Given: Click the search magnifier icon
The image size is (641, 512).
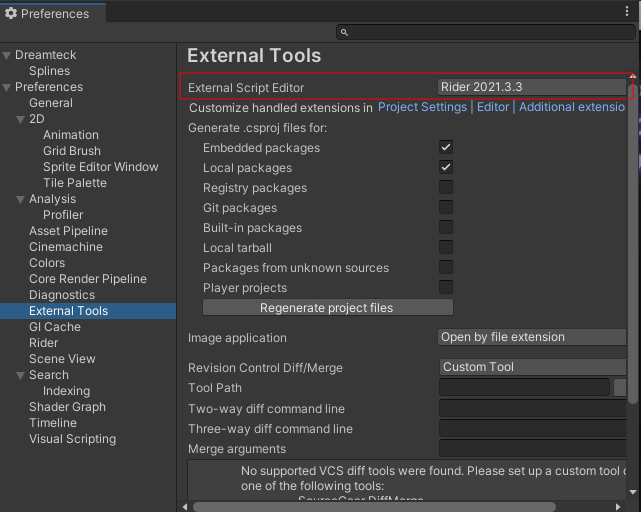Looking at the screenshot, I should pyautogui.click(x=344, y=33).
